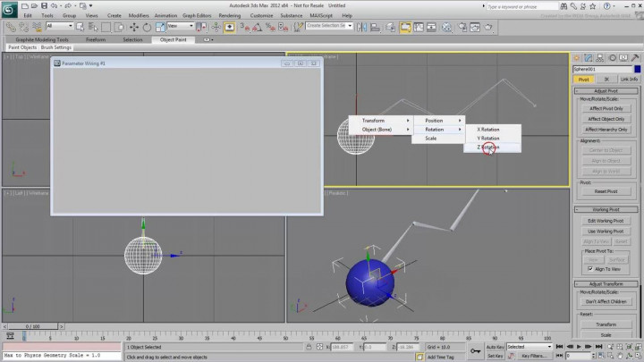Open the Key Filters dialog button
644x362 pixels.
[534, 357]
